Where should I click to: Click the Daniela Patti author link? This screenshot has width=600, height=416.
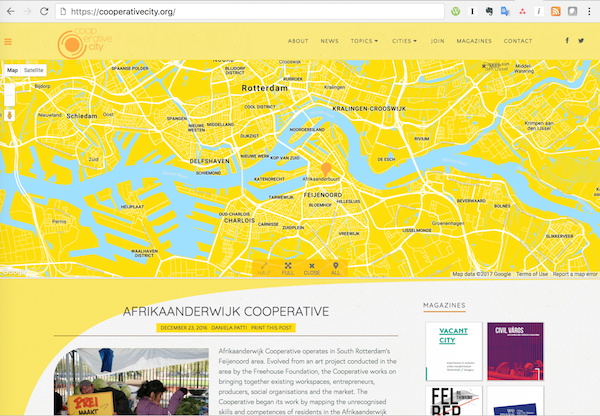click(x=229, y=328)
